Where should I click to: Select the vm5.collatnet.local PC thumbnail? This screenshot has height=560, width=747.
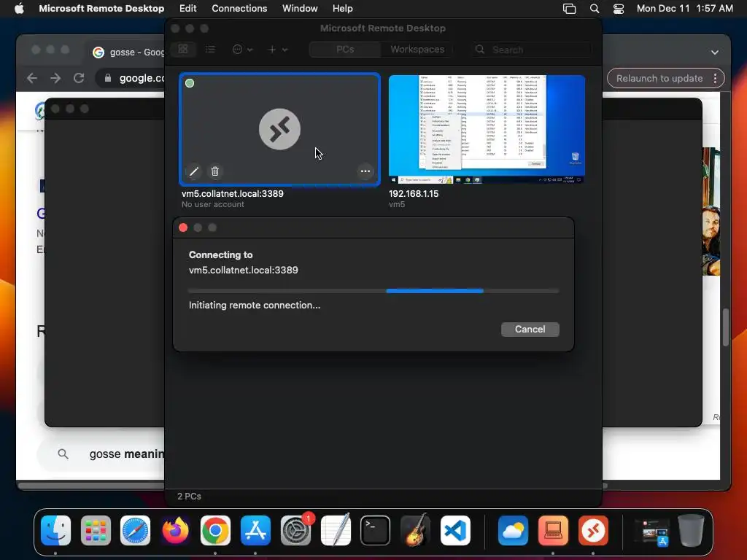tap(279, 129)
